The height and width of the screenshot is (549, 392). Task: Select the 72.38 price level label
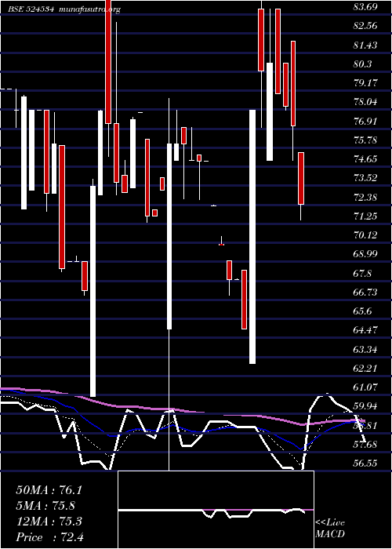(365, 197)
